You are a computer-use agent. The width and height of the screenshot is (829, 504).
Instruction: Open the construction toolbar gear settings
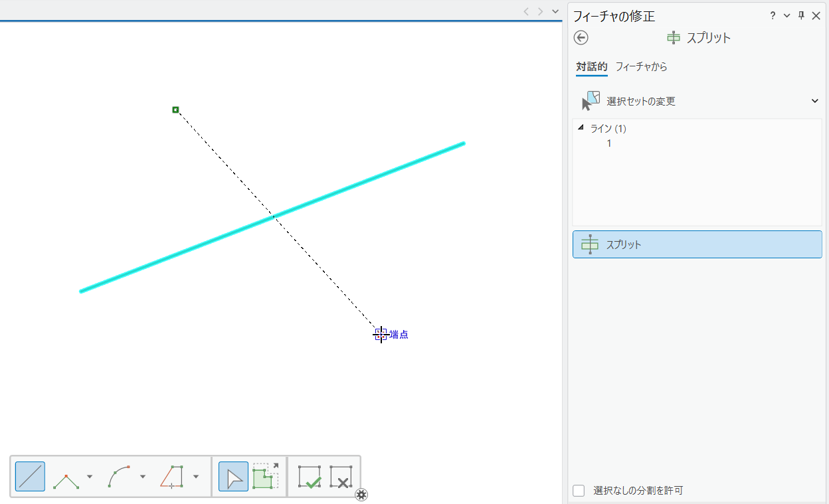(x=361, y=495)
